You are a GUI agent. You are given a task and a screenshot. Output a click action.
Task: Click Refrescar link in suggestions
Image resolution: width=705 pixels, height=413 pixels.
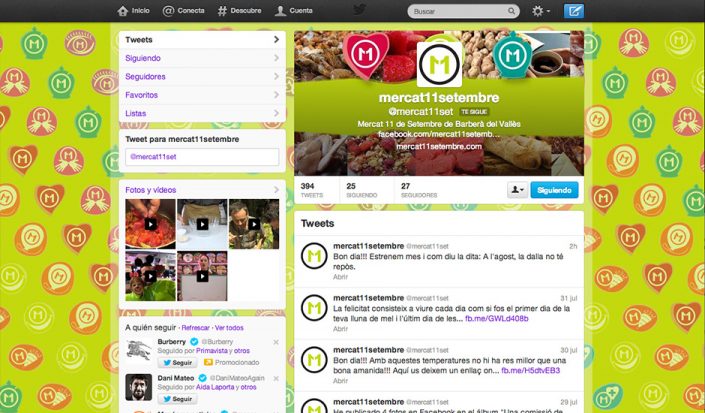click(196, 328)
